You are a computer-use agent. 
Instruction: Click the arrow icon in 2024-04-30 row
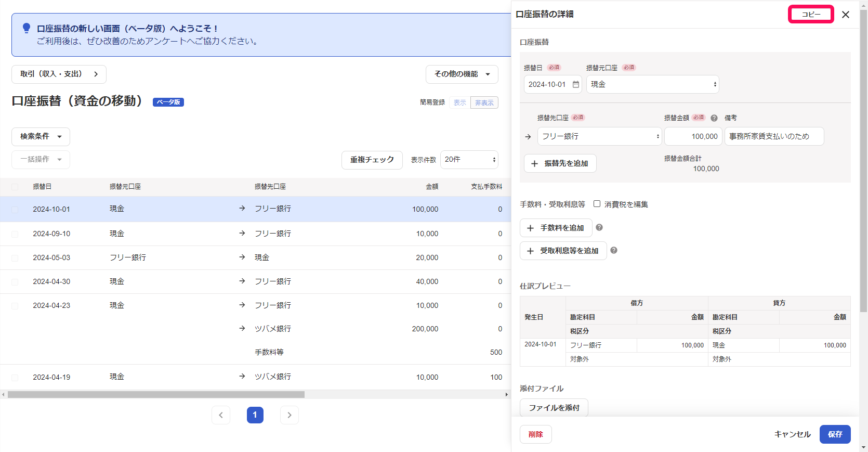[x=242, y=281]
